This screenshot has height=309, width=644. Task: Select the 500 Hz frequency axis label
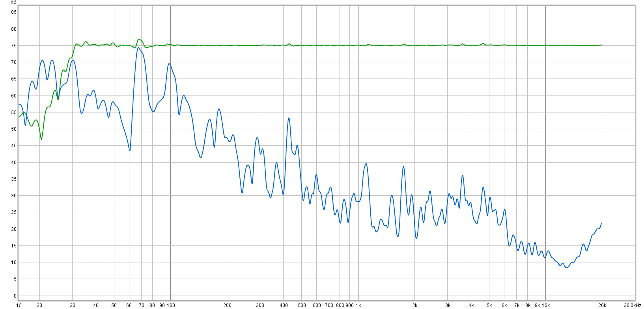click(302, 305)
